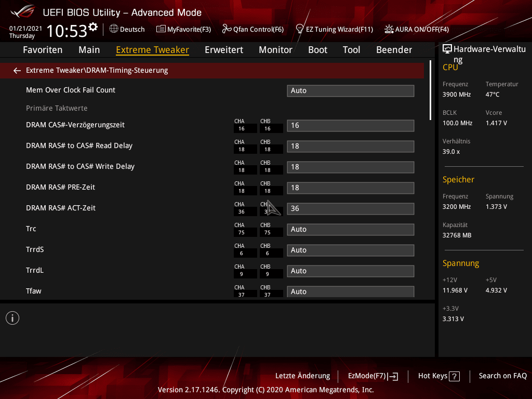
Task: Click RAS# to CAS# Read Delay field
Action: click(x=351, y=146)
